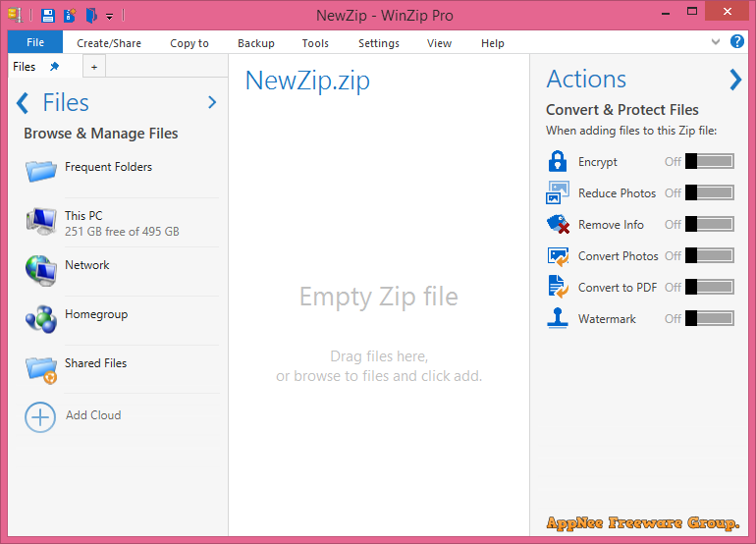Open the Settings ribbon tab
This screenshot has height=544, width=756.
(379, 43)
